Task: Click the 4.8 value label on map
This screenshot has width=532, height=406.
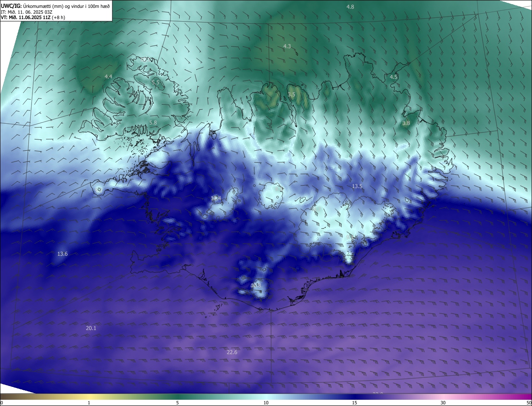Action: [350, 7]
